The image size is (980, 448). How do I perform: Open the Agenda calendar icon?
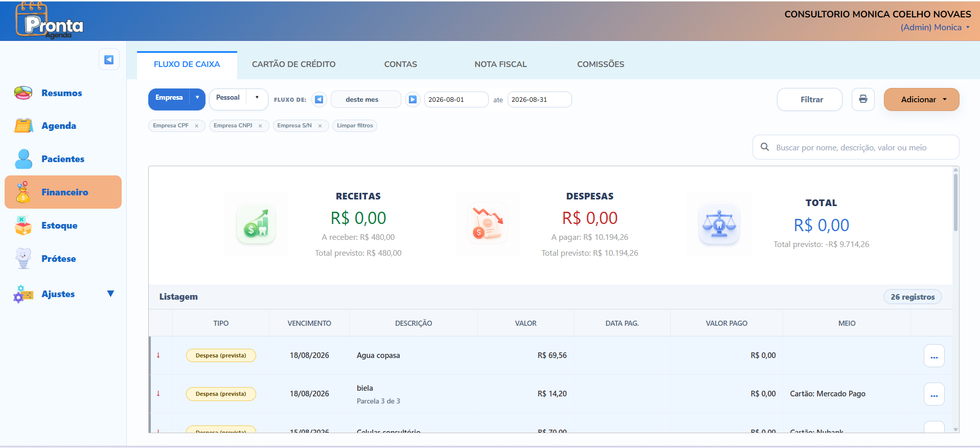(x=24, y=126)
